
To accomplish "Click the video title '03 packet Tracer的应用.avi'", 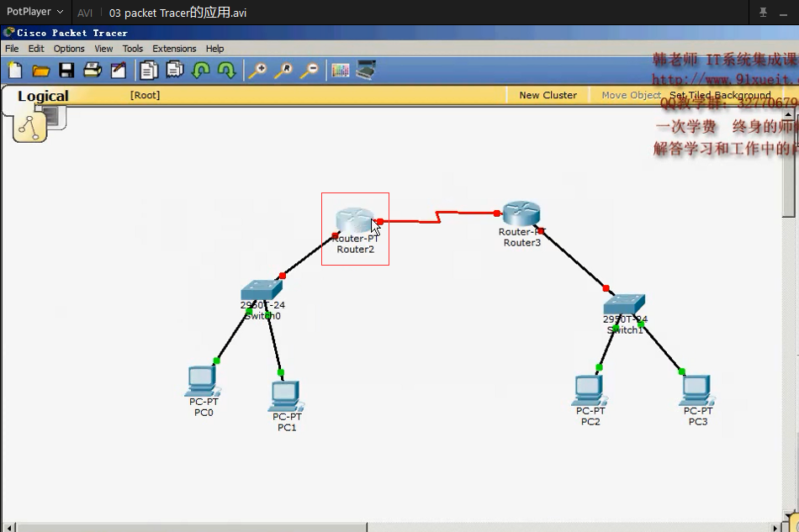I will [x=177, y=13].
